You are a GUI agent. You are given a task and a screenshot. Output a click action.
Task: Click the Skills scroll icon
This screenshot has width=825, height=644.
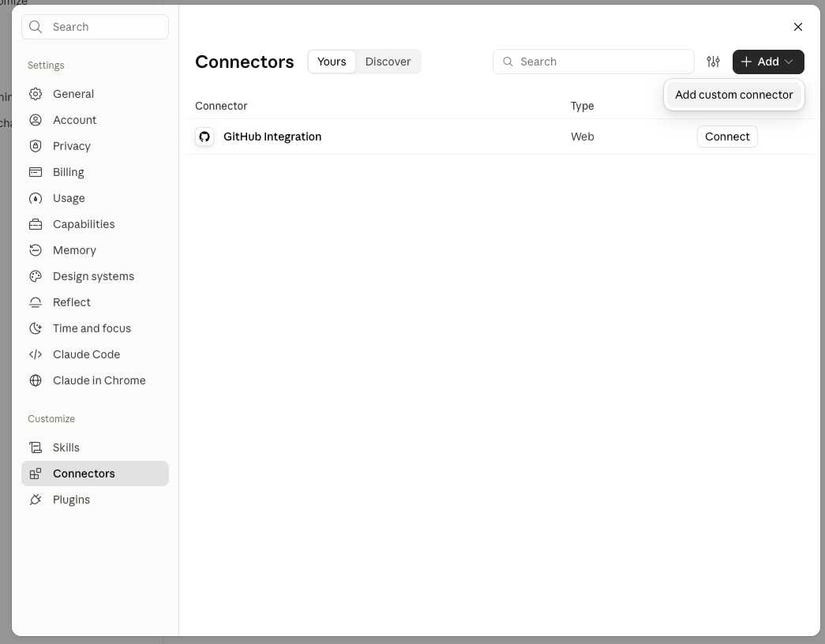[36, 447]
